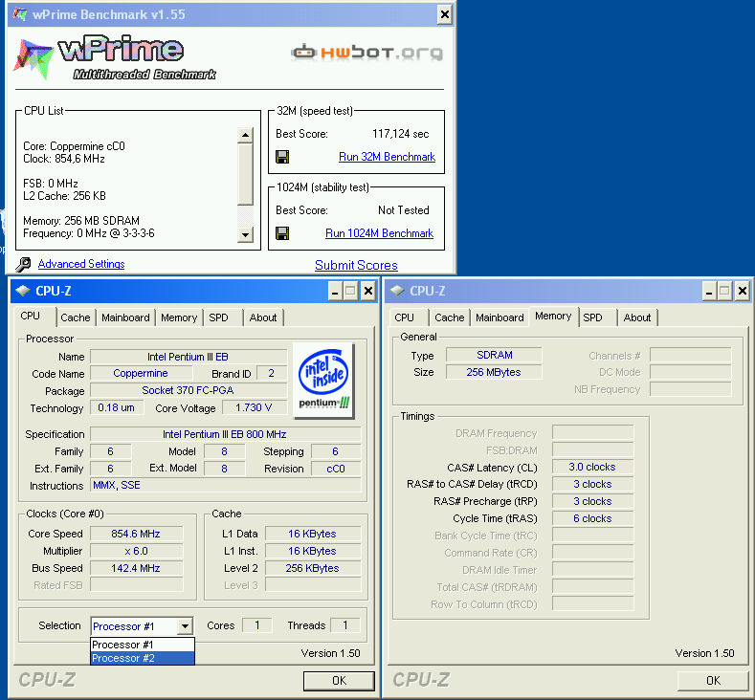Click the Core Voltage 1.730 V value

255,408
